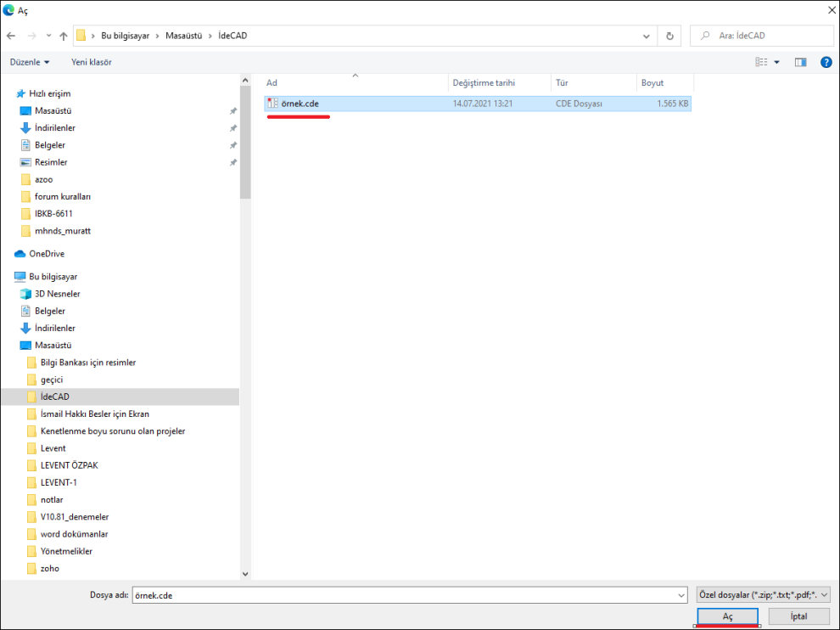Go forward using the Forward arrow
Viewport: 840px width, 630px height.
[31, 36]
